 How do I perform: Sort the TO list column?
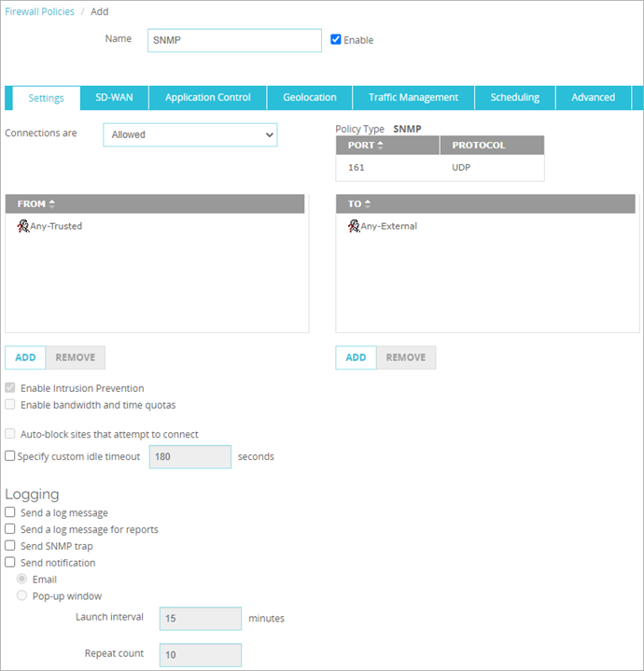tap(359, 203)
